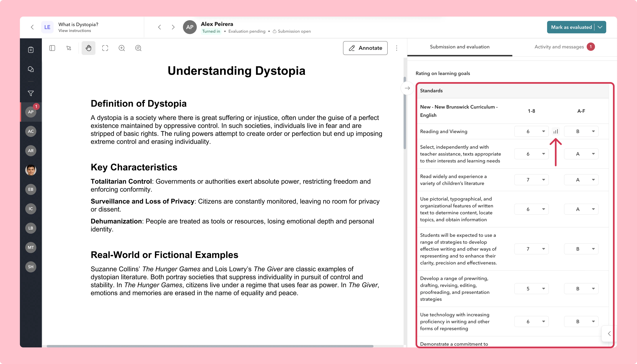The image size is (637, 364).
Task: Open A-F dropdown for Use technology row
Action: tap(581, 322)
